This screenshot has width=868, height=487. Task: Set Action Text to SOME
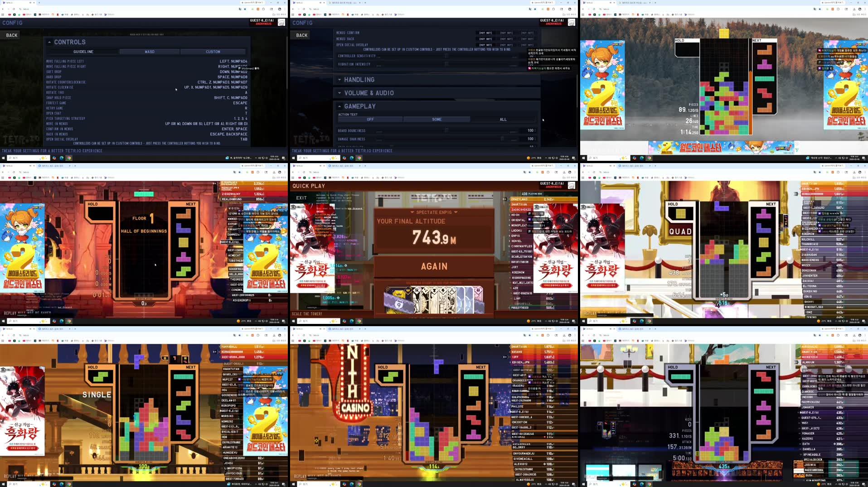436,120
